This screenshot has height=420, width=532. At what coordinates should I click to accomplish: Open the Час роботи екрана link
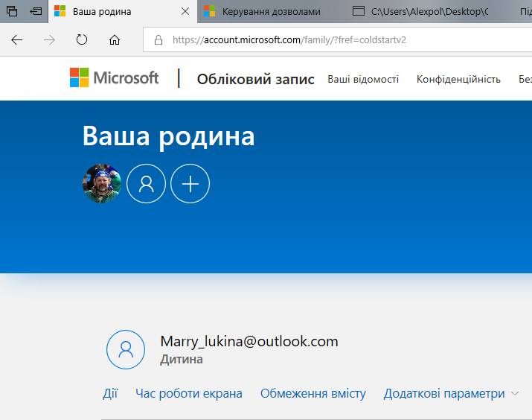[x=189, y=393]
